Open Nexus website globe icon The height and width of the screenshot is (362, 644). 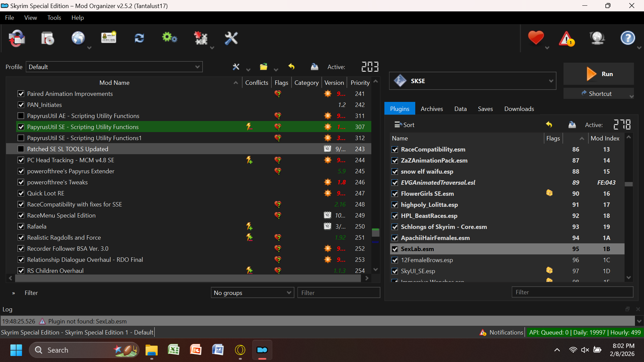point(78,38)
